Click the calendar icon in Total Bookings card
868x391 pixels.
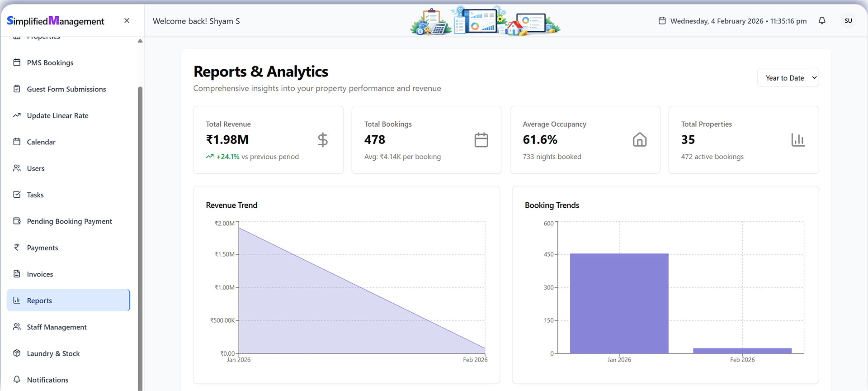coord(481,140)
